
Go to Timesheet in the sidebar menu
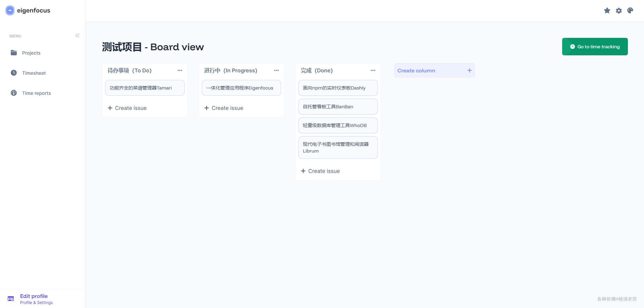point(34,73)
